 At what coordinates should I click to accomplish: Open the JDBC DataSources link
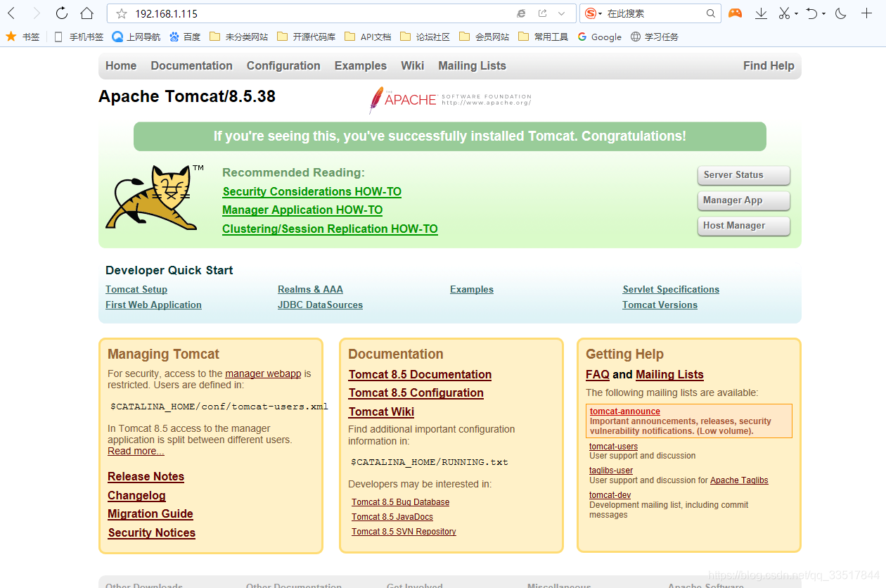320,305
